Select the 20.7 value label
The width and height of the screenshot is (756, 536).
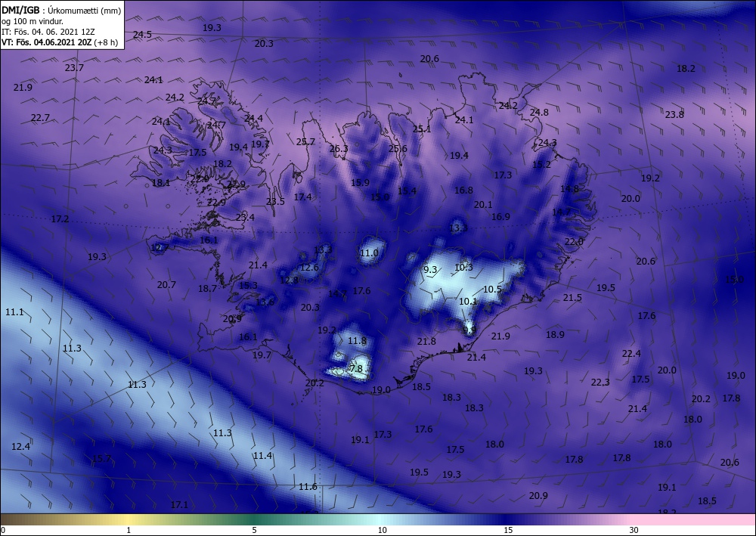pyautogui.click(x=166, y=285)
